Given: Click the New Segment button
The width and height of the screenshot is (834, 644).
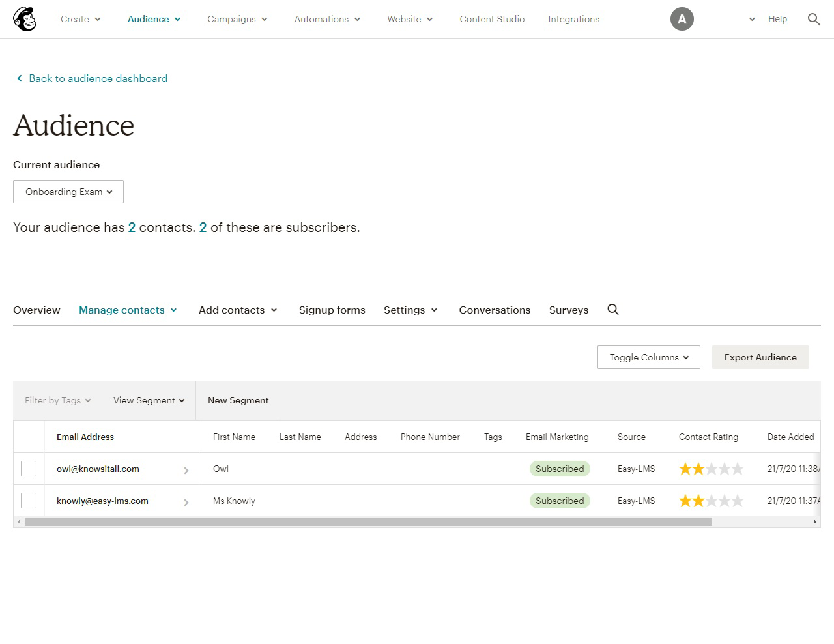Looking at the screenshot, I should point(238,400).
